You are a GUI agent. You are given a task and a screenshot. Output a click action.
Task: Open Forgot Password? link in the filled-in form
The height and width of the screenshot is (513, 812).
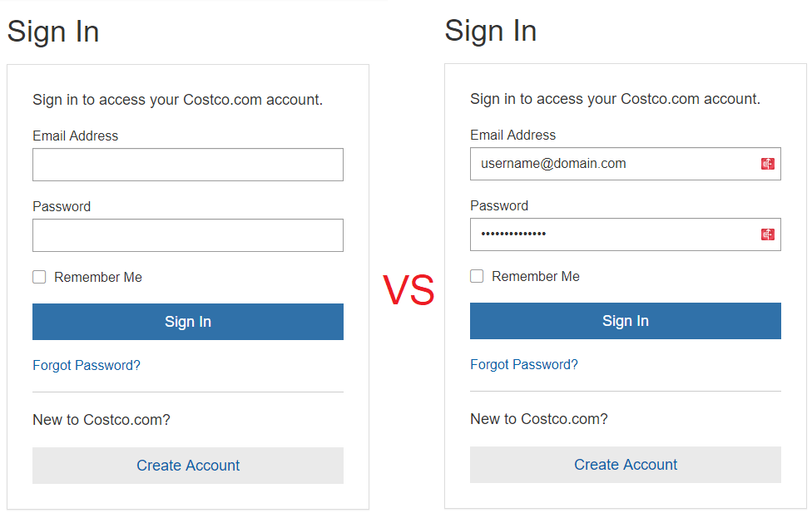[x=524, y=364]
